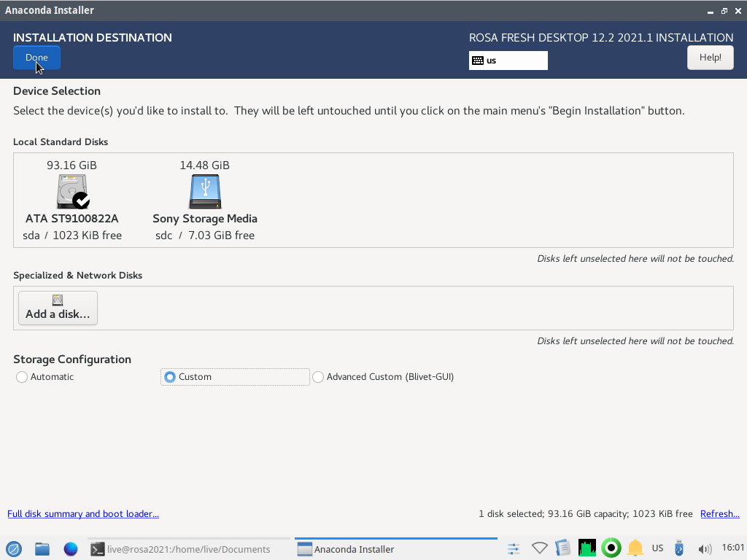This screenshot has height=560, width=747.
Task: Open the US keyboard layout selector
Action: (508, 61)
